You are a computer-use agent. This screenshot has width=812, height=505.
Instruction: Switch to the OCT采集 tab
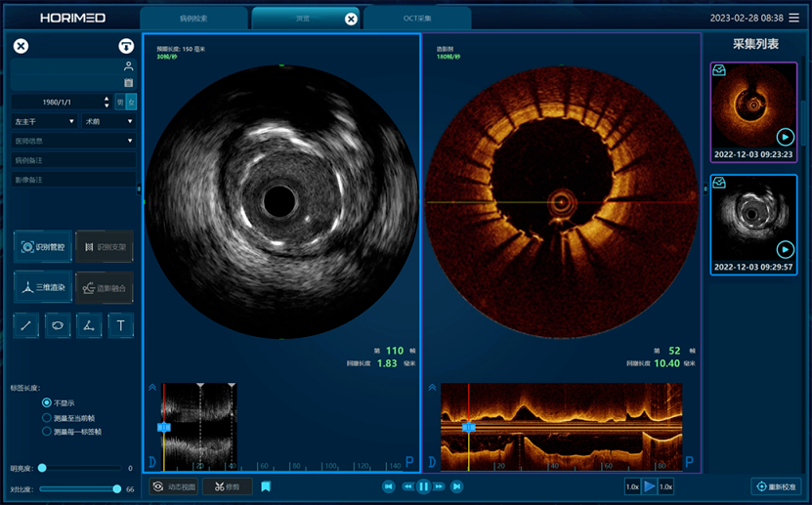click(x=417, y=19)
